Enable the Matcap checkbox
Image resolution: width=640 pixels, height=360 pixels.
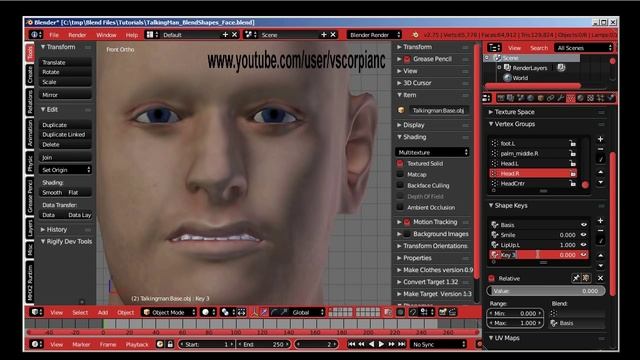(400, 175)
